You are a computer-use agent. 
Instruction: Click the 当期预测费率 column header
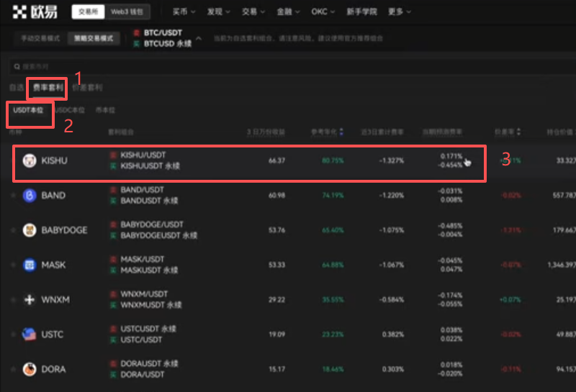coord(442,132)
